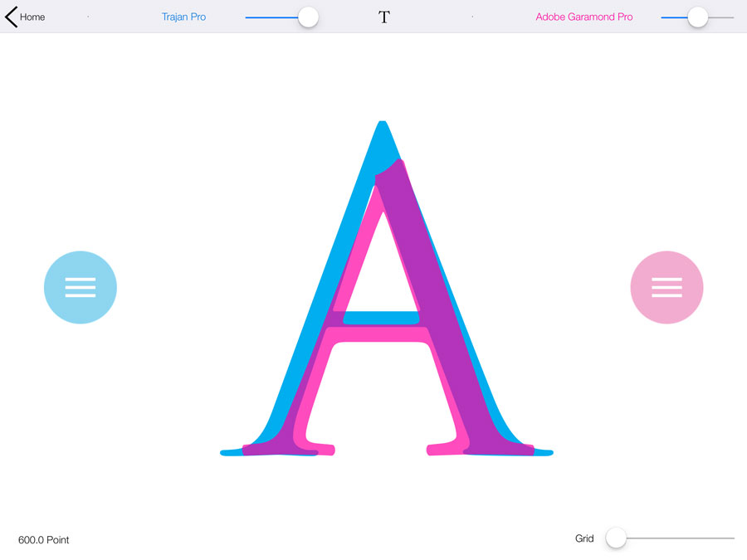Tap the overlaid letter A glyph

click(386, 289)
